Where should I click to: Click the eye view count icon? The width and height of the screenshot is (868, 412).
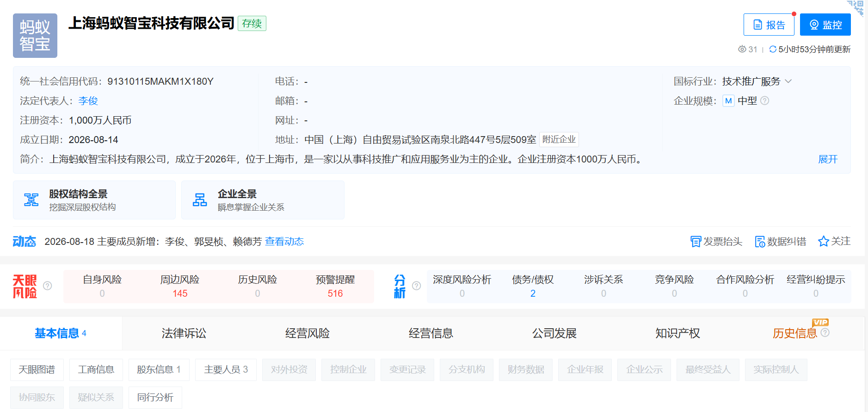click(742, 49)
